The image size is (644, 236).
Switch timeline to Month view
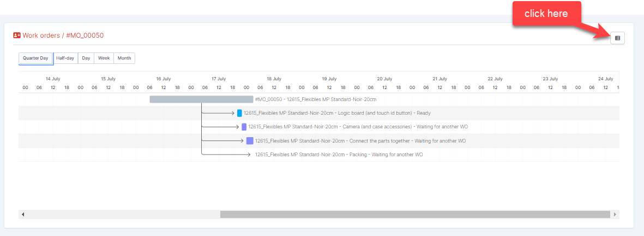pyautogui.click(x=124, y=58)
